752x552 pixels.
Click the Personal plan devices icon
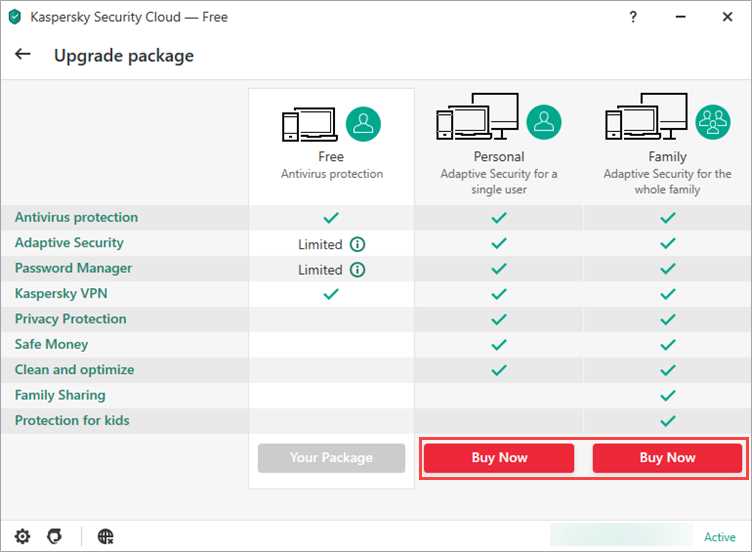tap(477, 116)
